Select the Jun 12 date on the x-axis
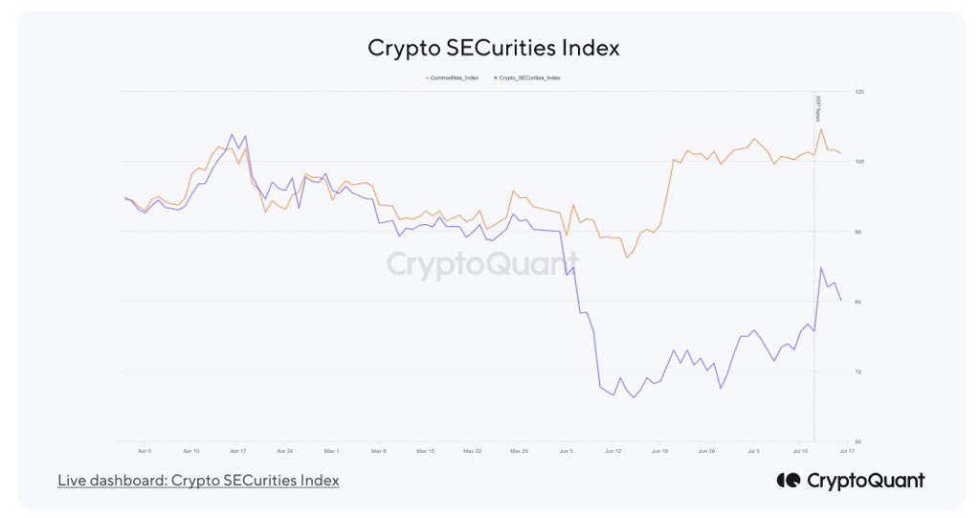 [x=613, y=450]
